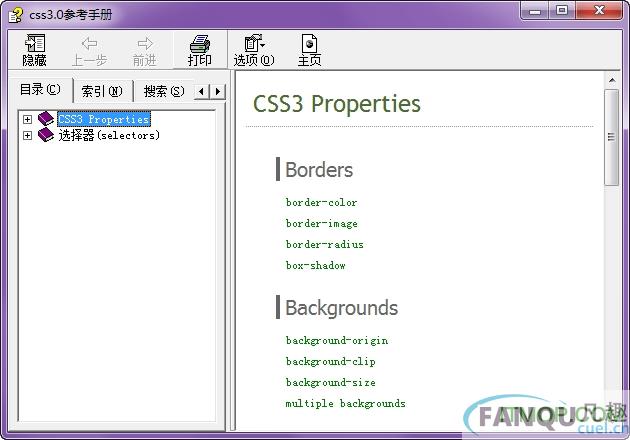The image size is (630, 440).
Task: Expand the 选择器(selectors) tree node
Action: coord(27,135)
